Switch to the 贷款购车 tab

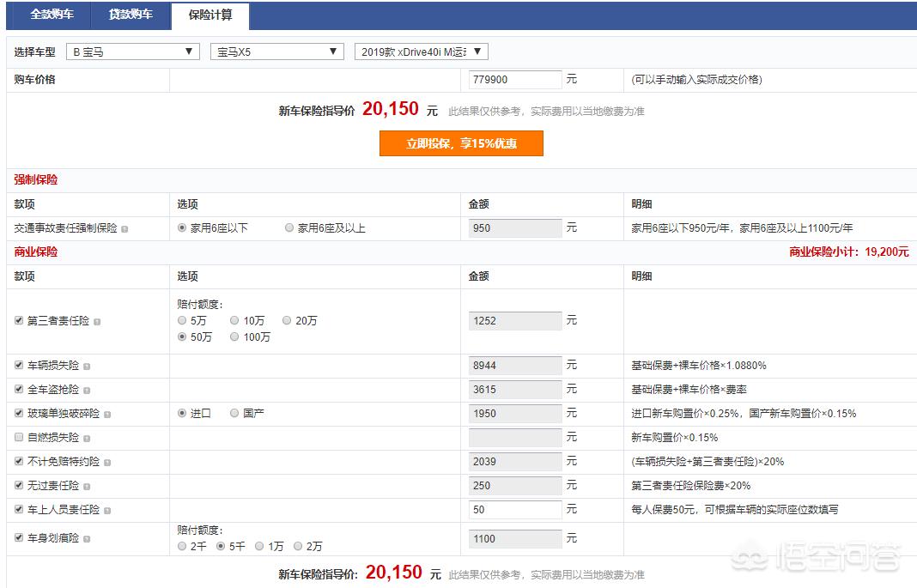point(131,14)
